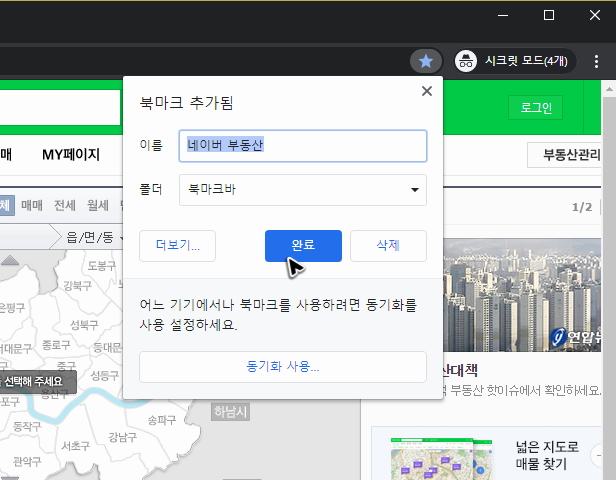
Task: Click the apartment skyline news photo
Action: tap(522, 295)
